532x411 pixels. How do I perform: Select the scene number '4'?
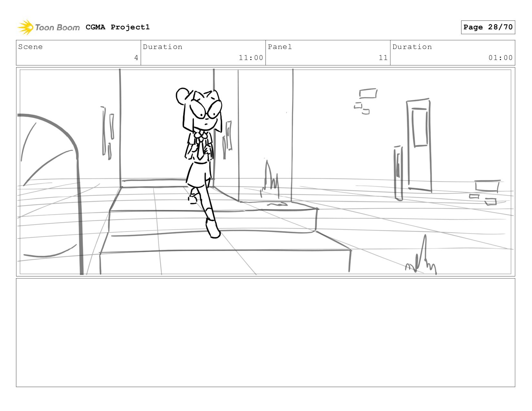[136, 58]
